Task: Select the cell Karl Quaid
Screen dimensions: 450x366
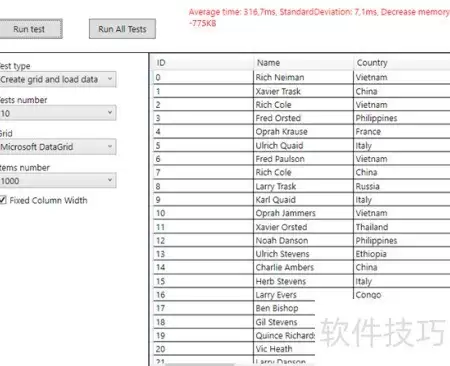Action: point(303,200)
